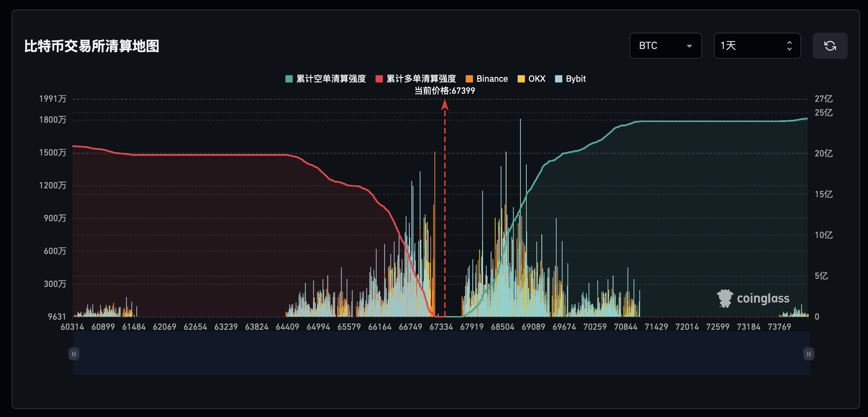Click x-axis label 67334
868x417 pixels.
[441, 327]
